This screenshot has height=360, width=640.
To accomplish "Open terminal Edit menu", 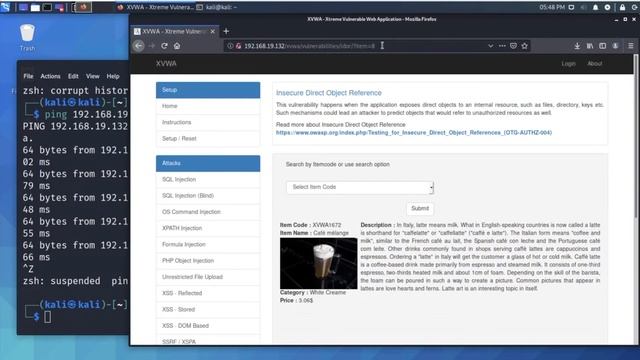I will (x=73, y=76).
